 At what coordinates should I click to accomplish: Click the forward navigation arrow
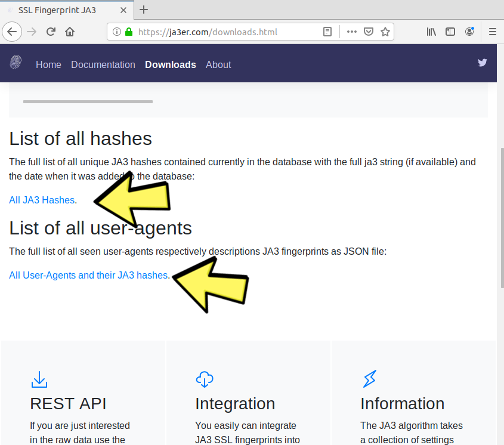pos(32,32)
